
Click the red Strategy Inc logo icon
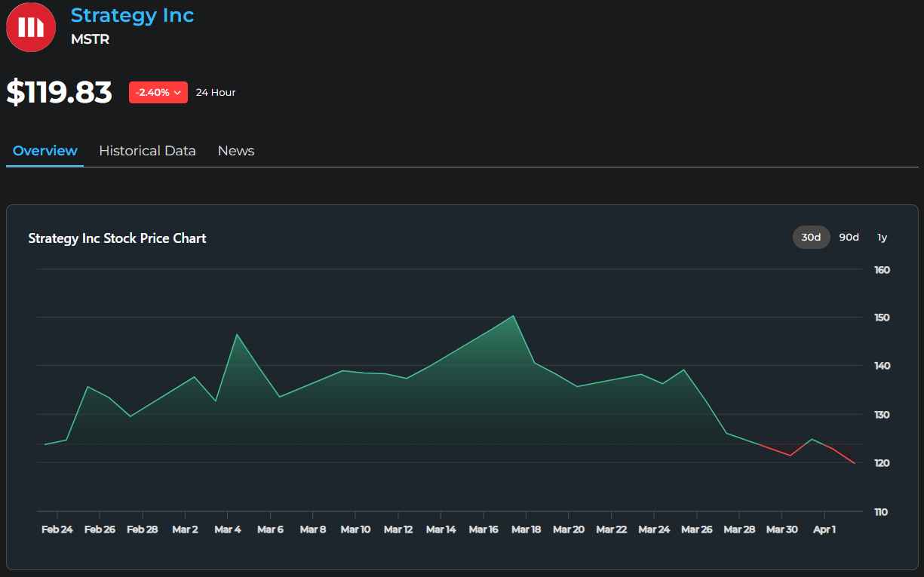point(31,27)
